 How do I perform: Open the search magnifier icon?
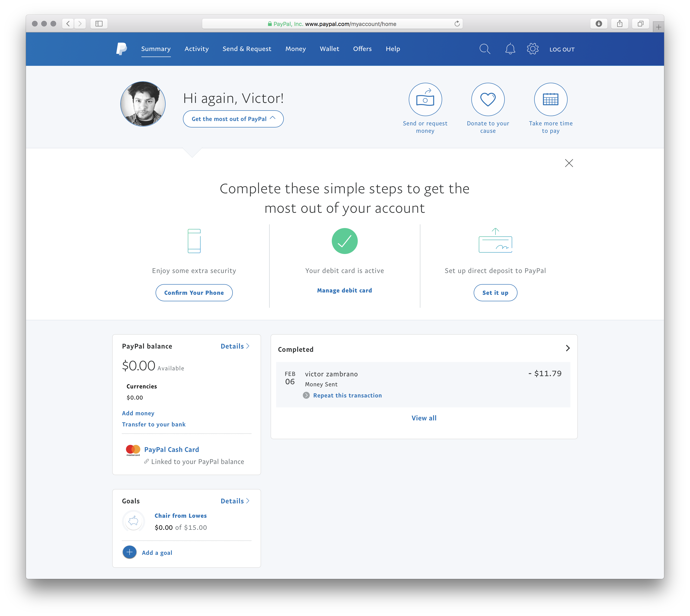(485, 49)
